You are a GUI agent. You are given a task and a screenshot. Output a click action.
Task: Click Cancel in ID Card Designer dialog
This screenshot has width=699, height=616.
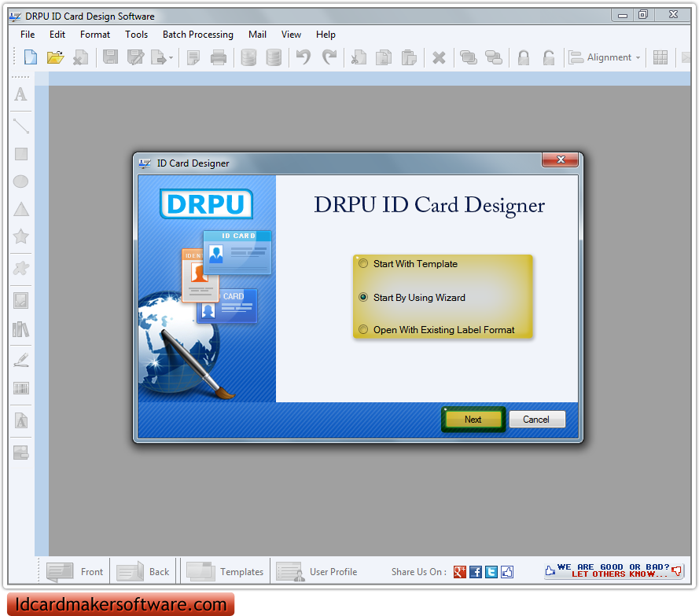536,419
